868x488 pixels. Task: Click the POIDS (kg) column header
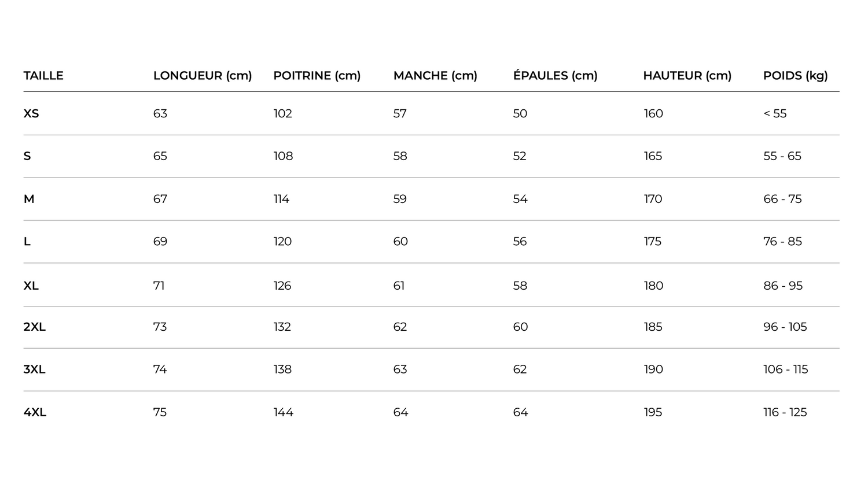795,76
